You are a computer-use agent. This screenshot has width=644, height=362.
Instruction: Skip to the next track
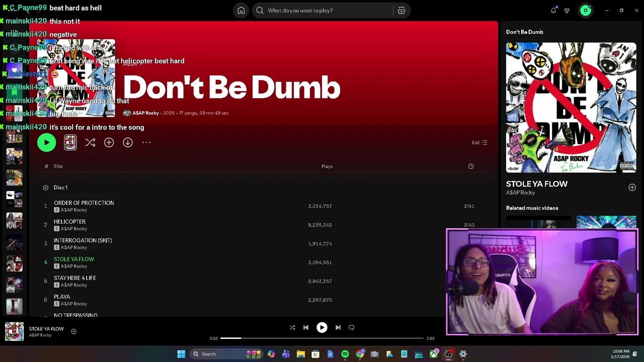click(338, 327)
